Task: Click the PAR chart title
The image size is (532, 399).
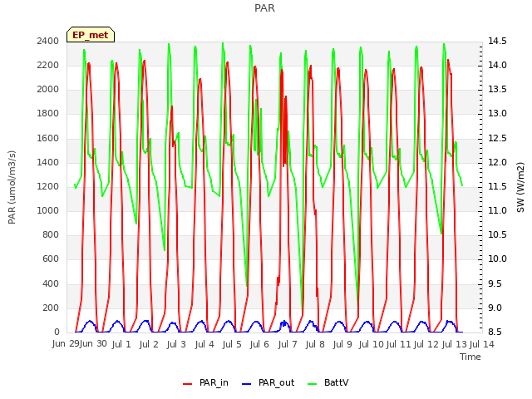Action: pos(264,8)
